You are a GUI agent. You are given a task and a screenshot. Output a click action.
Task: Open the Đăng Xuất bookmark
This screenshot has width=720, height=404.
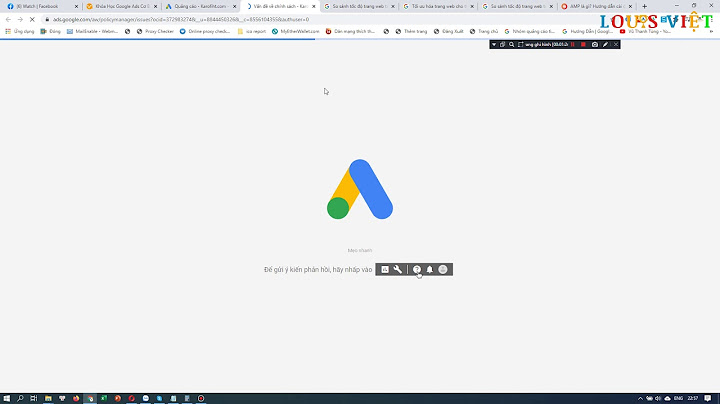click(449, 31)
